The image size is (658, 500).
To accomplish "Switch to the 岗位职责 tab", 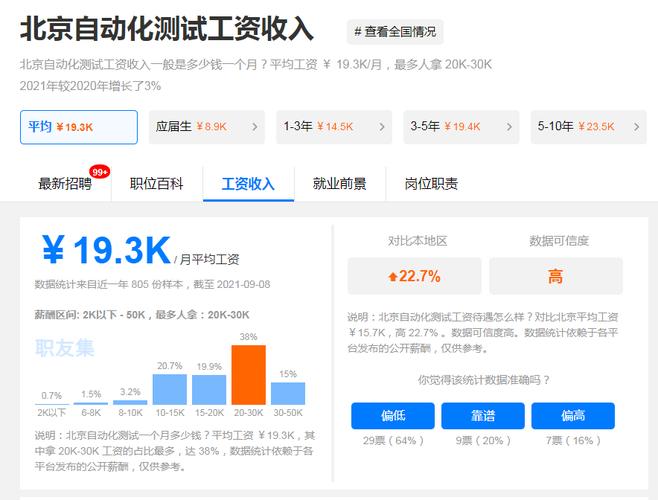I will [431, 184].
